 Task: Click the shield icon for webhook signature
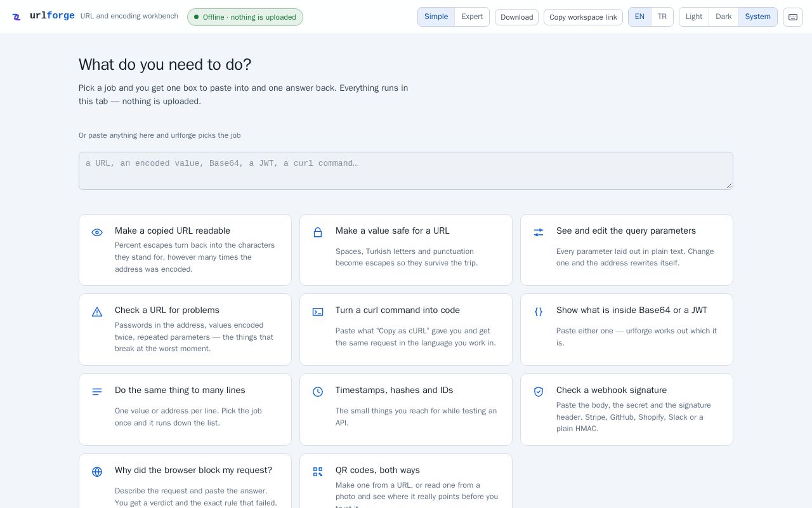539,392
